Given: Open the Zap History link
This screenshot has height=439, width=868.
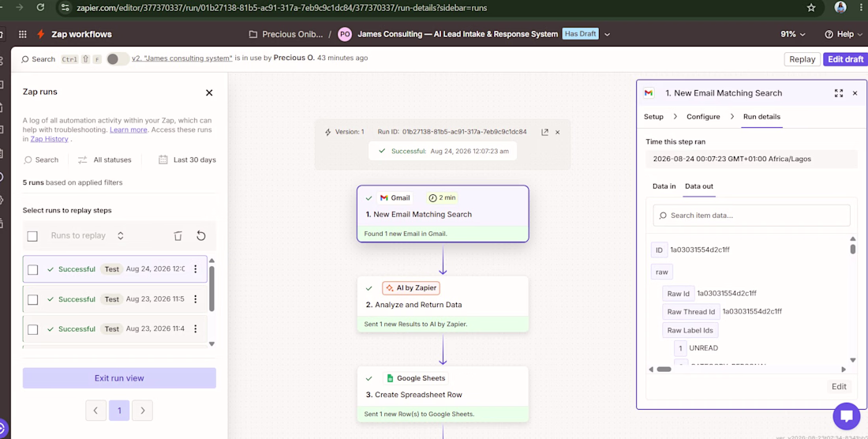Looking at the screenshot, I should point(49,139).
